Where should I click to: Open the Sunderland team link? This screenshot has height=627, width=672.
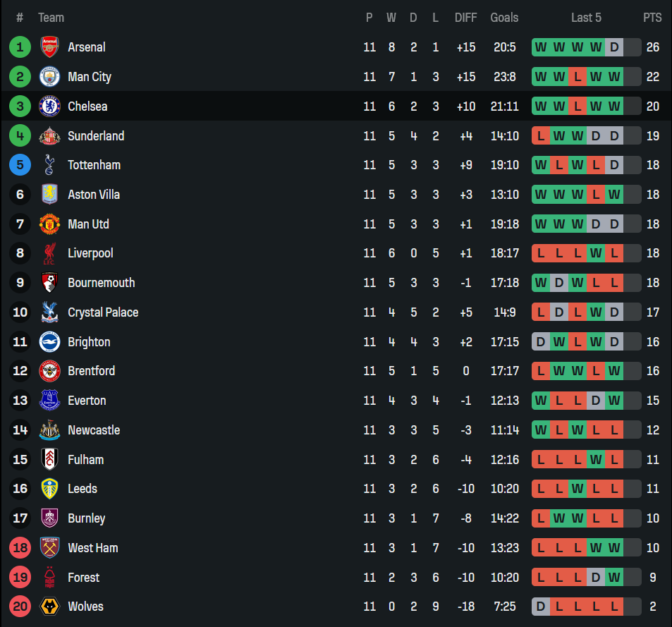(x=96, y=136)
